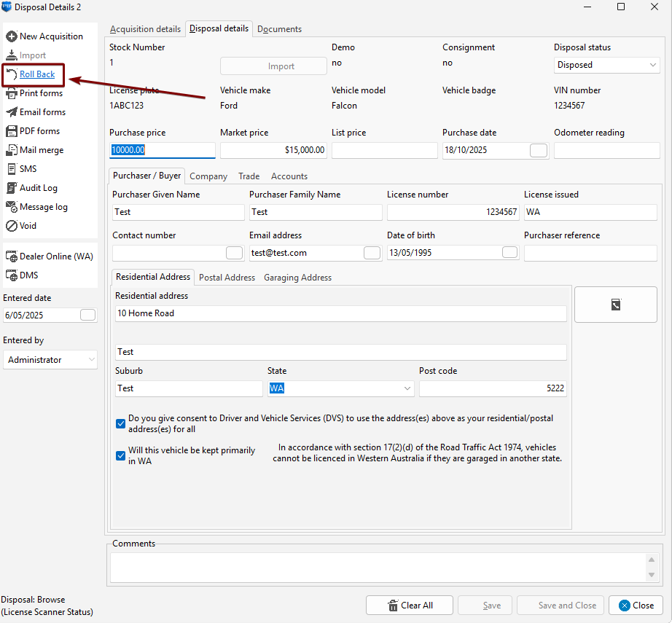Click the Void icon in sidebar
Screen dimensions: 672x623
click(12, 226)
